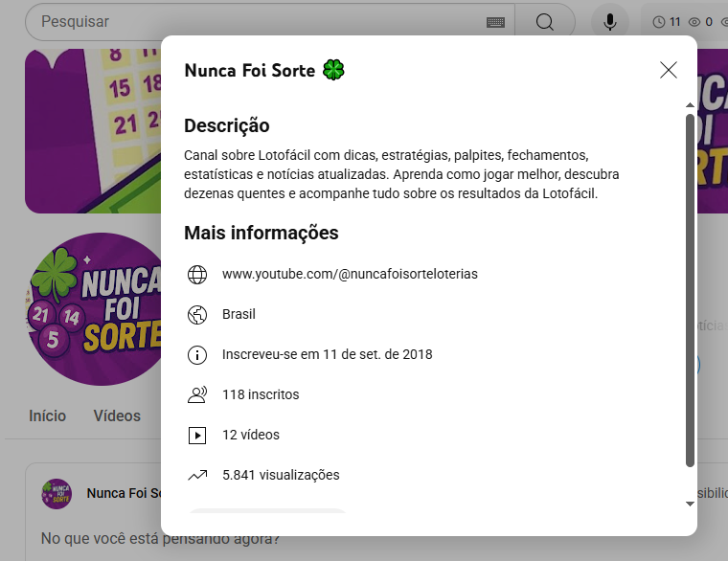
Task: Click the small avatar in the post box
Action: [x=57, y=494]
